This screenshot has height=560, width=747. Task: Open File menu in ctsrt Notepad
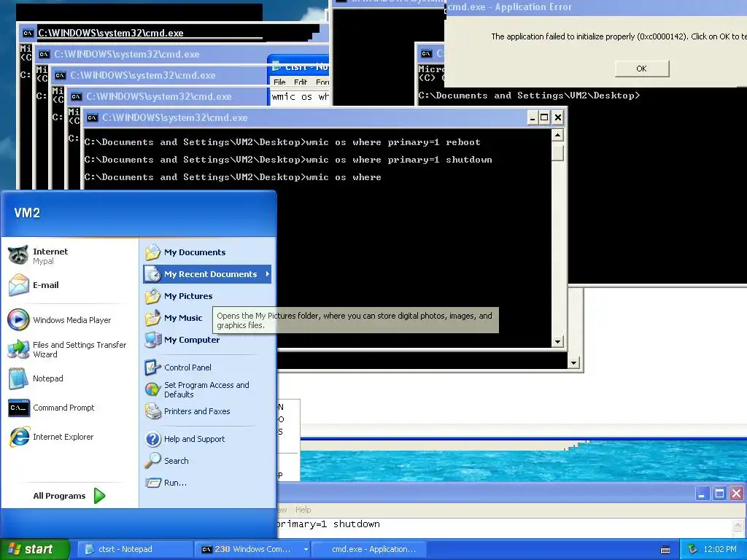279,82
